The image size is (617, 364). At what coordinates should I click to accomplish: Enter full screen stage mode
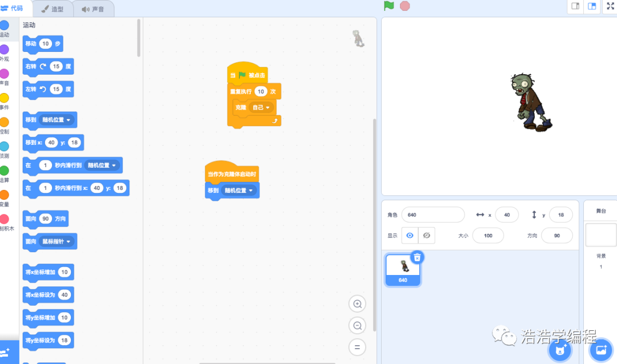tap(610, 6)
